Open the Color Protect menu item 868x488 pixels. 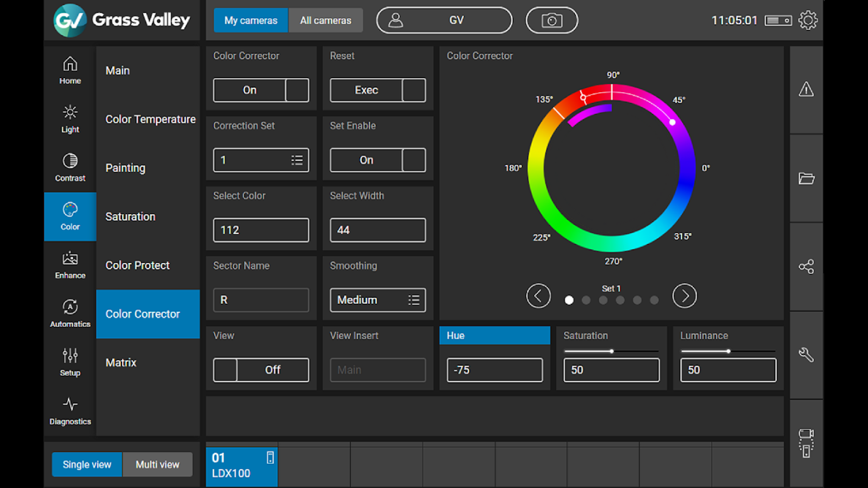coord(148,265)
